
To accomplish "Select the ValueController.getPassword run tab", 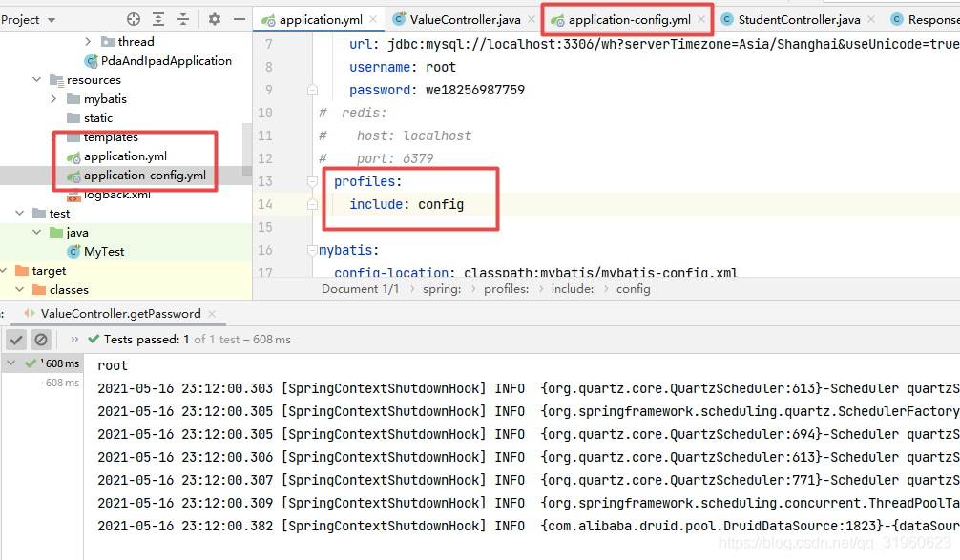I will tap(120, 313).
